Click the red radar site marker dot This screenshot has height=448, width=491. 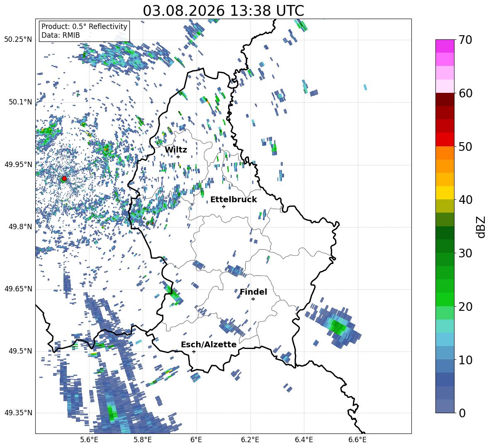coord(64,179)
